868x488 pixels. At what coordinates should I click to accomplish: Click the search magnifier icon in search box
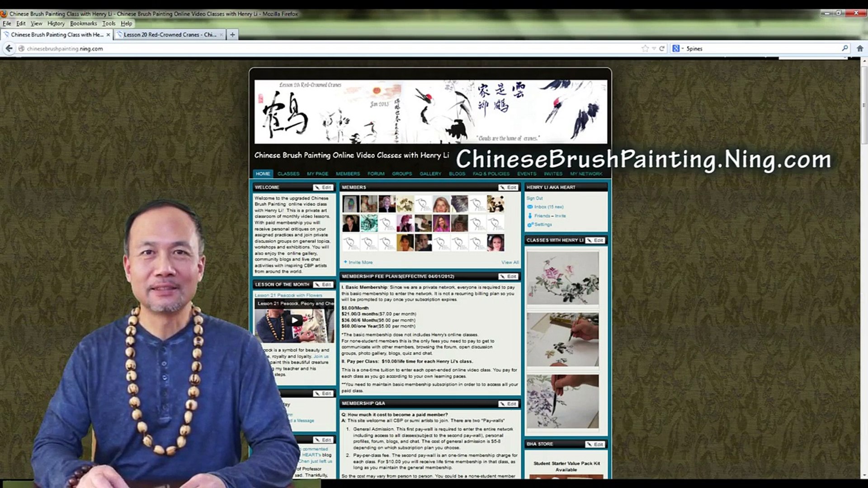844,48
